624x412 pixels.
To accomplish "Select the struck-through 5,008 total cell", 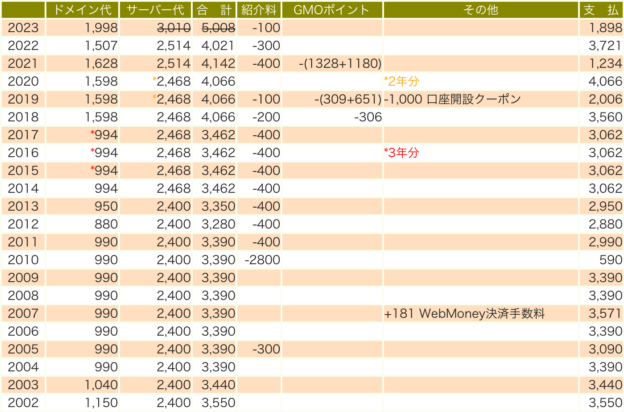I will pyautogui.click(x=218, y=27).
